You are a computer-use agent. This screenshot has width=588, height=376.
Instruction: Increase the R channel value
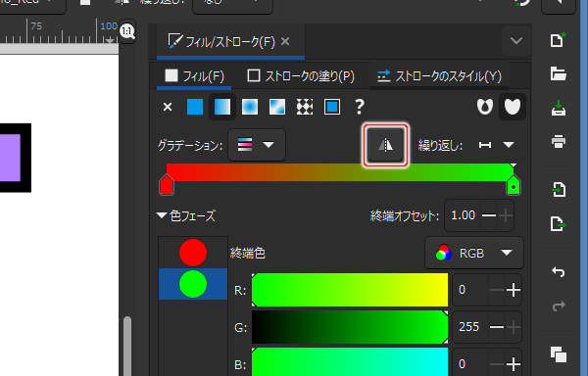[x=514, y=290]
